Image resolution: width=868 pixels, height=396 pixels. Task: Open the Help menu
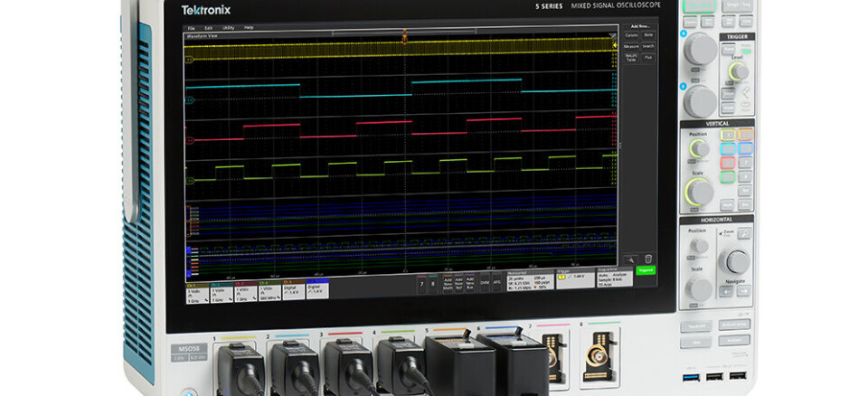(x=249, y=28)
